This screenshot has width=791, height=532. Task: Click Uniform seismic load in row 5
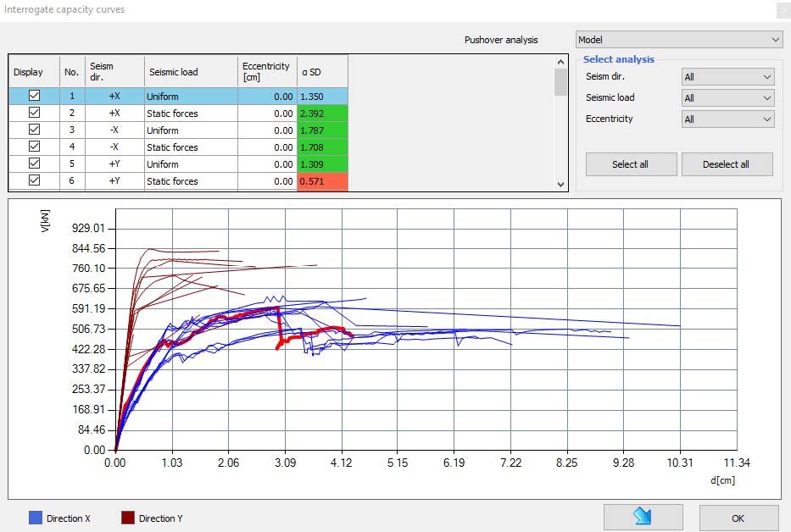click(x=191, y=163)
